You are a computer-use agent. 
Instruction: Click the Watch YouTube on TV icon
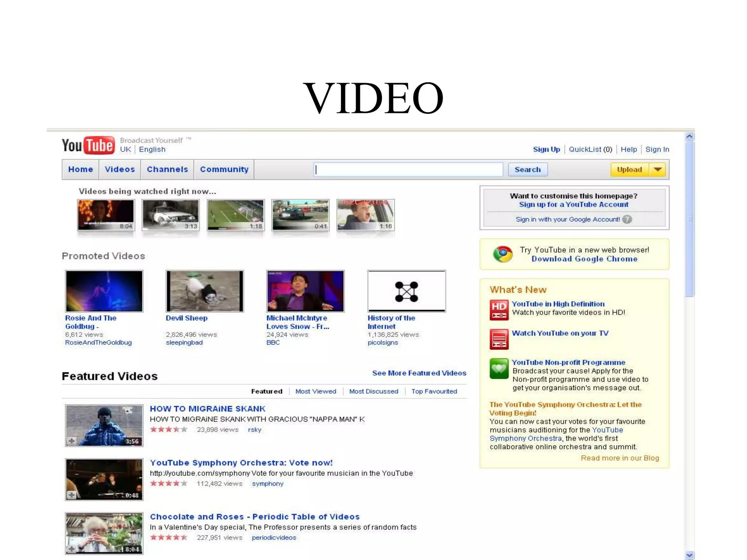point(499,339)
